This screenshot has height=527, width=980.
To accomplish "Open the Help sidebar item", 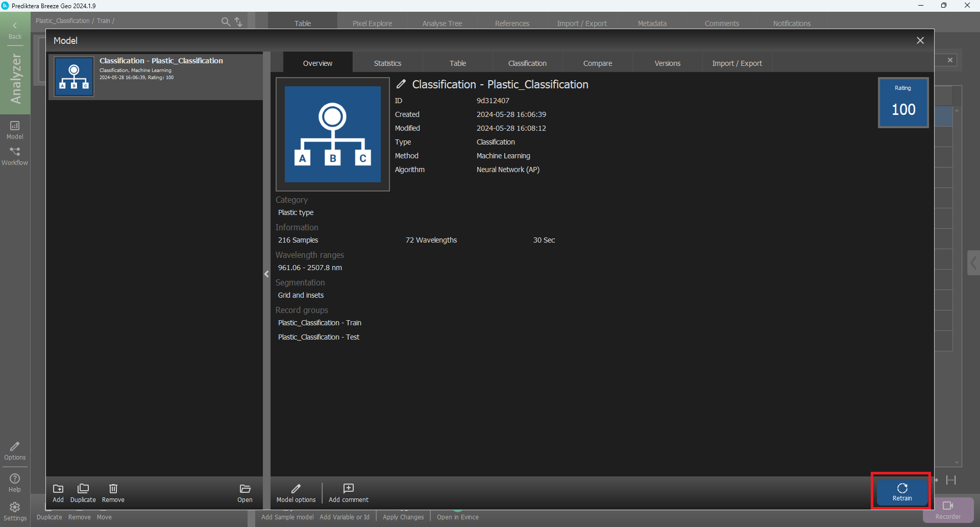I will [x=15, y=483].
